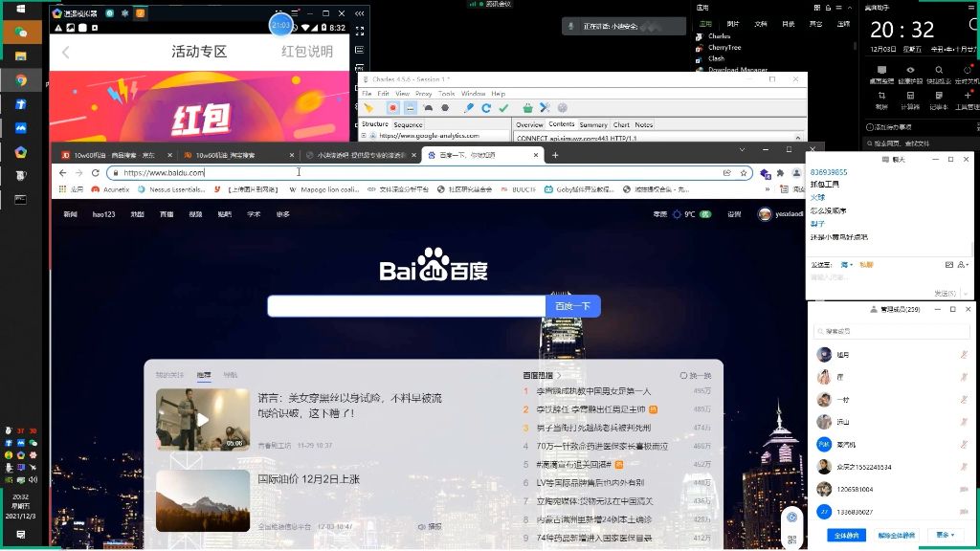980x551 pixels.
Task: Open the Proxy menu in Charles
Action: pyautogui.click(x=423, y=94)
